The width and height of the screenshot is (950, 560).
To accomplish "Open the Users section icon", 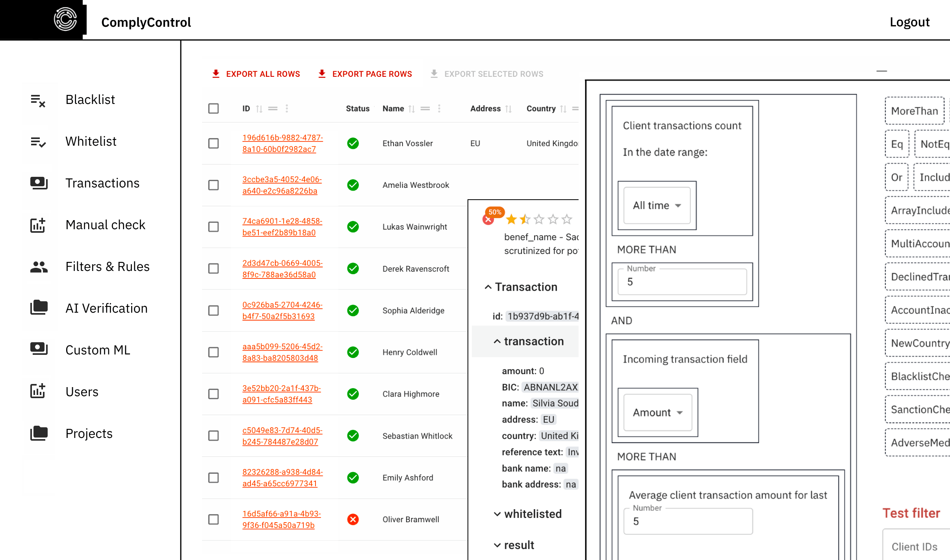I will 38,391.
